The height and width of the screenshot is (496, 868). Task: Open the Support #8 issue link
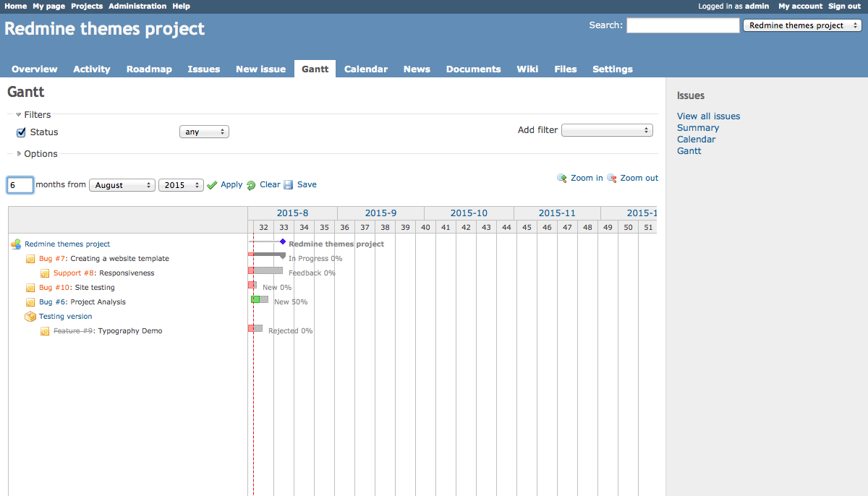[75, 273]
